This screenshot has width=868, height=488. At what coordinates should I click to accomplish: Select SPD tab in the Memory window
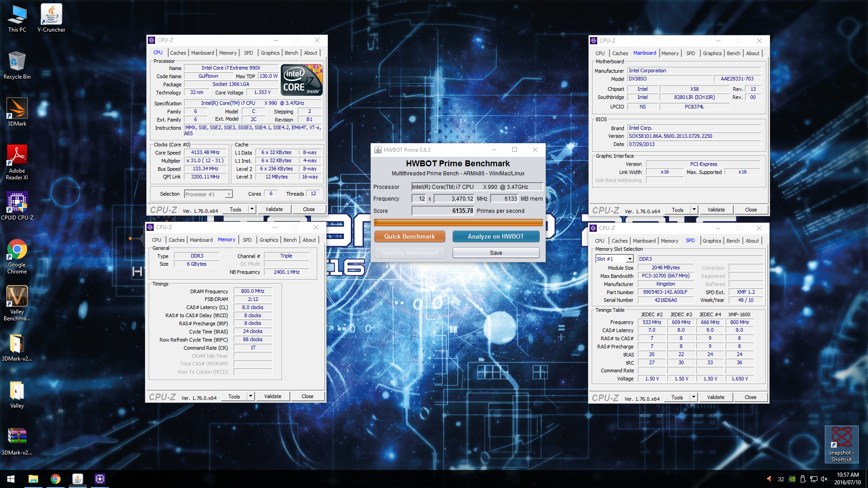[x=247, y=240]
